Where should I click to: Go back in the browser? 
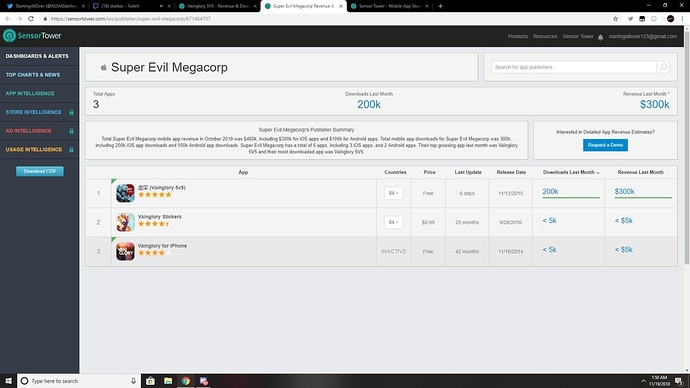click(8, 18)
